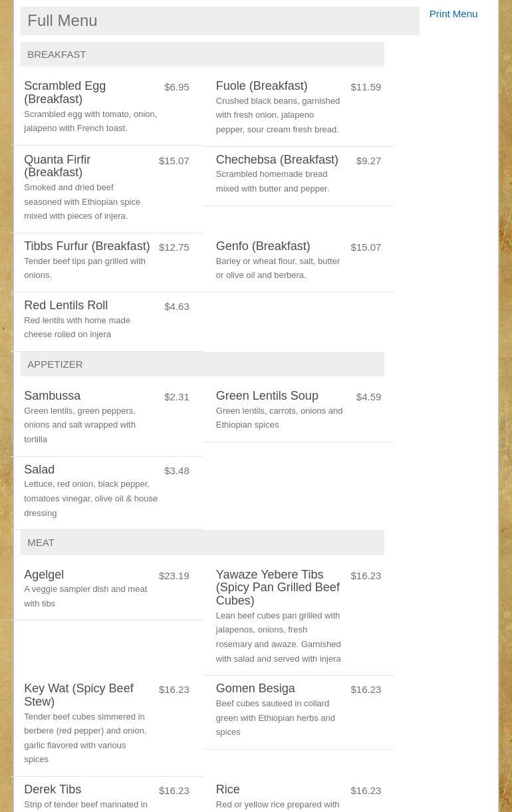
Task: Click the Scrambled Egg (Breakfast) item title
Action: click(x=64, y=92)
